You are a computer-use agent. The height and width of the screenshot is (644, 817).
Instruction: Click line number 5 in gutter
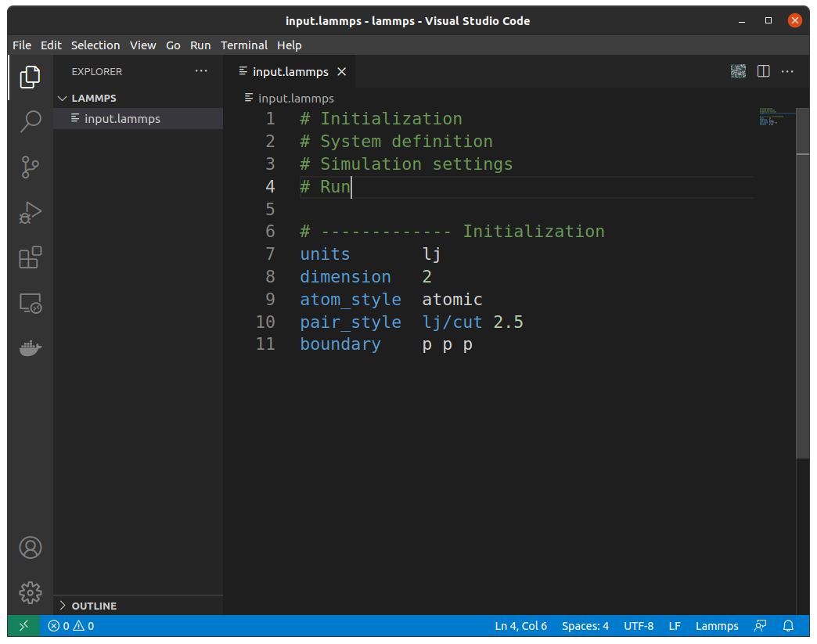tap(270, 209)
